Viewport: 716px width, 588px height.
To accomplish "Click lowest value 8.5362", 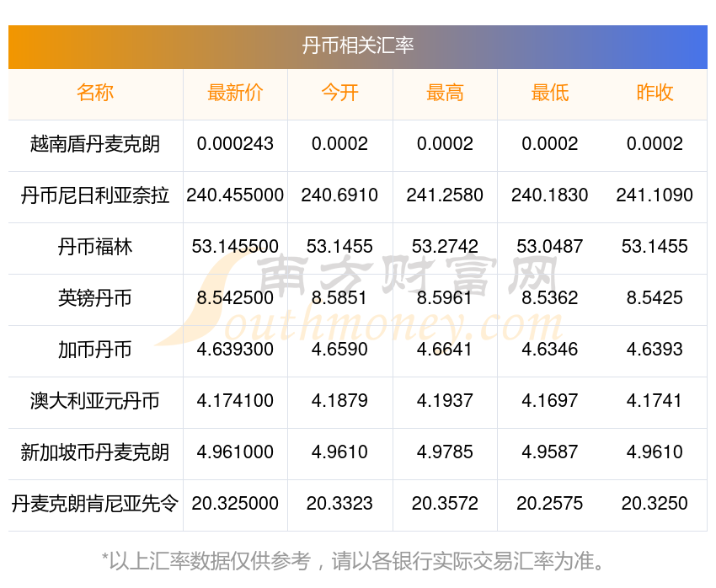I will point(550,298).
